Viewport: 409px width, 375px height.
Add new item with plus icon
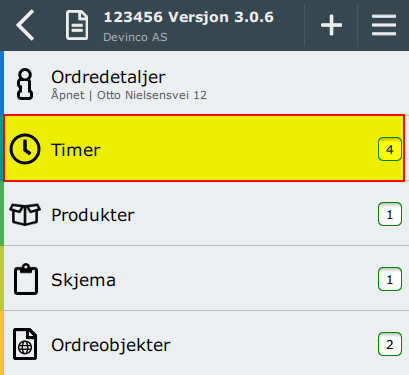click(x=331, y=25)
